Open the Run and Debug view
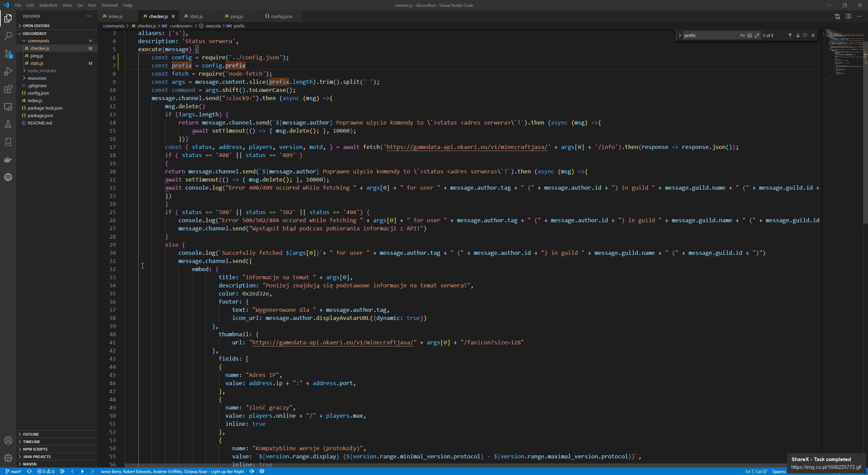Image resolution: width=868 pixels, height=475 pixels. coord(8,71)
